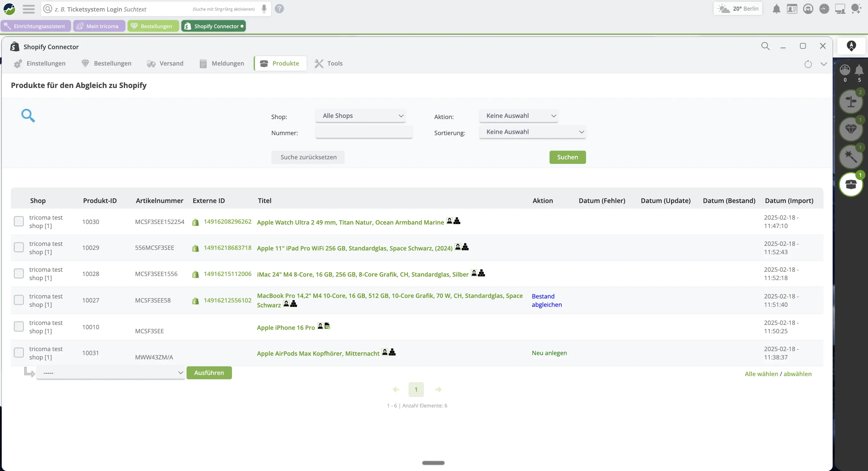Viewport: 868px width, 471px height.
Task: Click the Alle wählen link
Action: [761, 374]
